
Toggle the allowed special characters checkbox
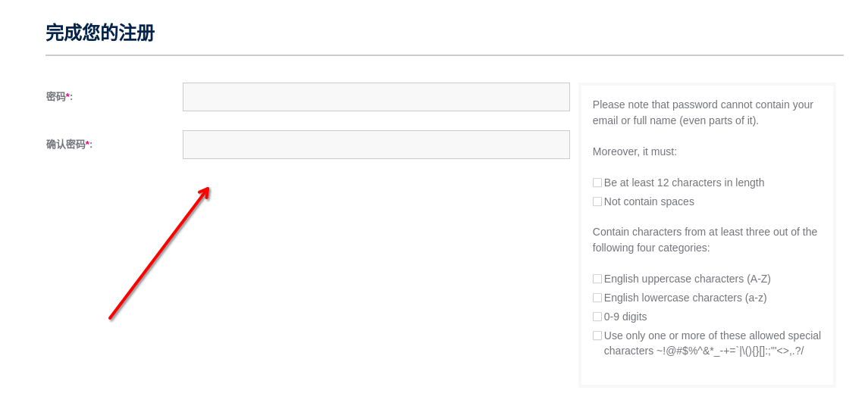pyautogui.click(x=597, y=336)
